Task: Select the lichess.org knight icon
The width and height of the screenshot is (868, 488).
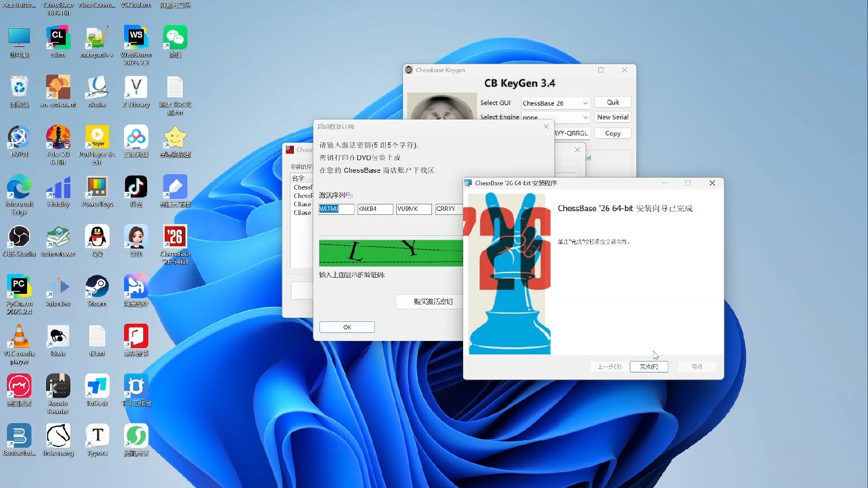Action: (58, 440)
